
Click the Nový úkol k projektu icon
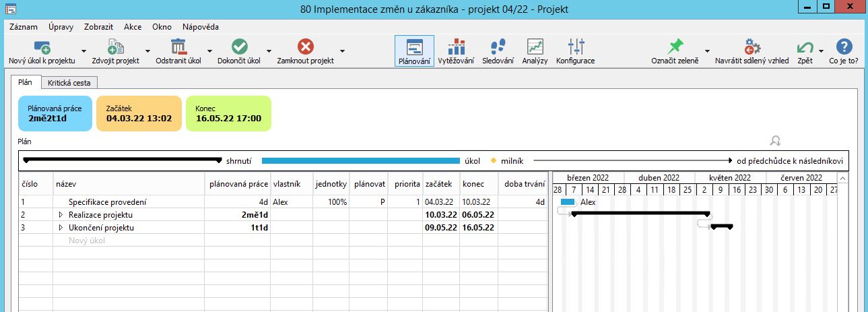[42, 47]
